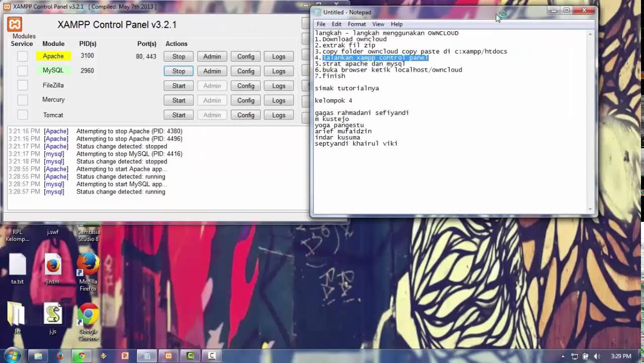Click the text 'kelompok 4' in Notepad
This screenshot has height=363, width=644.
[334, 100]
